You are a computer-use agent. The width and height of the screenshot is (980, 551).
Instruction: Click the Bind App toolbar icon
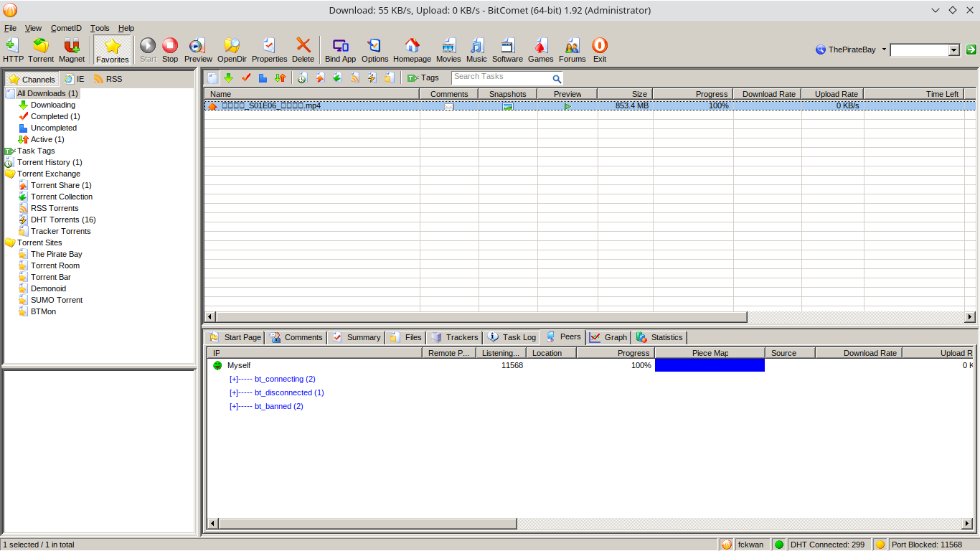click(x=340, y=50)
